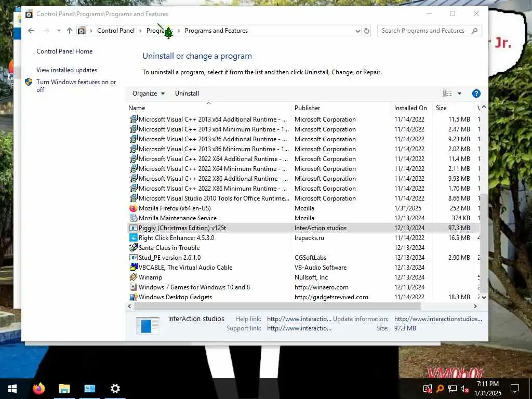Open Settings gear on the taskbar

[x=115, y=389]
